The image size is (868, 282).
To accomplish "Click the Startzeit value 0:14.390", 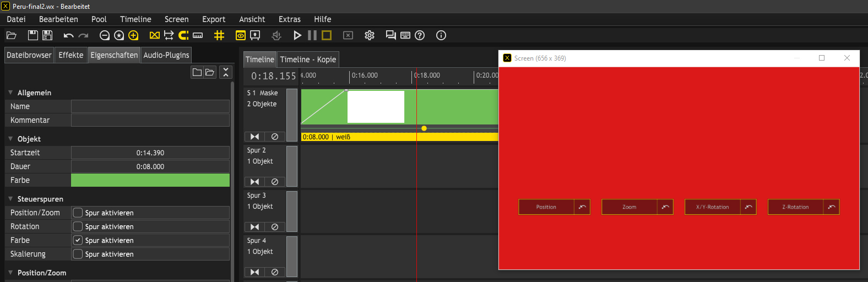I will (x=150, y=153).
